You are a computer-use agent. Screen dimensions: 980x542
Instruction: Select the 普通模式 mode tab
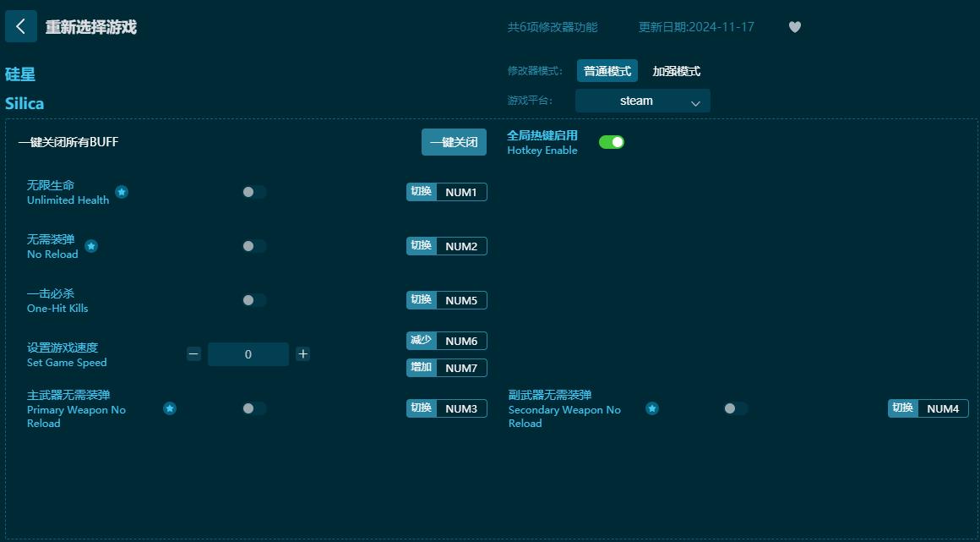point(607,71)
